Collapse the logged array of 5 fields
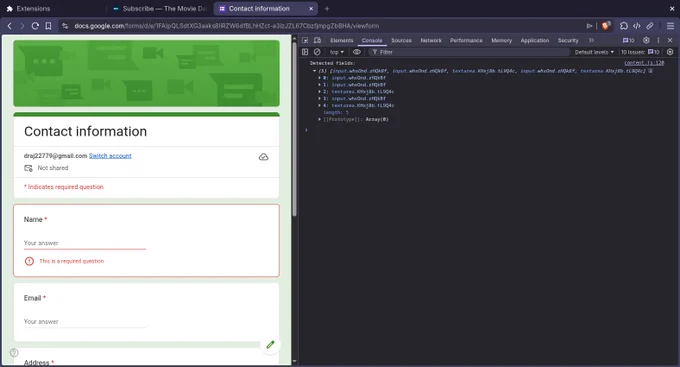Image resolution: width=680 pixels, height=367 pixels. point(314,71)
